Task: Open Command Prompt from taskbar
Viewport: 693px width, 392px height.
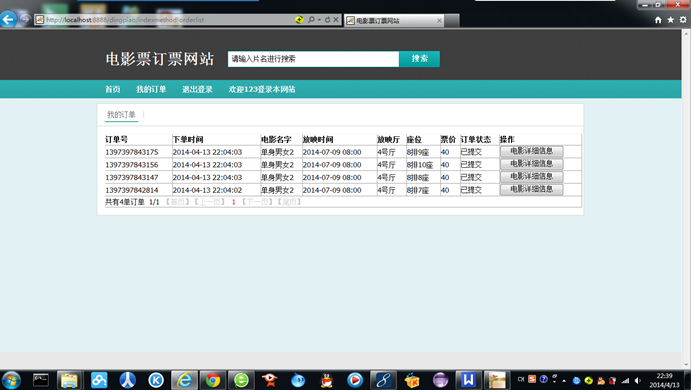Action: [x=41, y=380]
